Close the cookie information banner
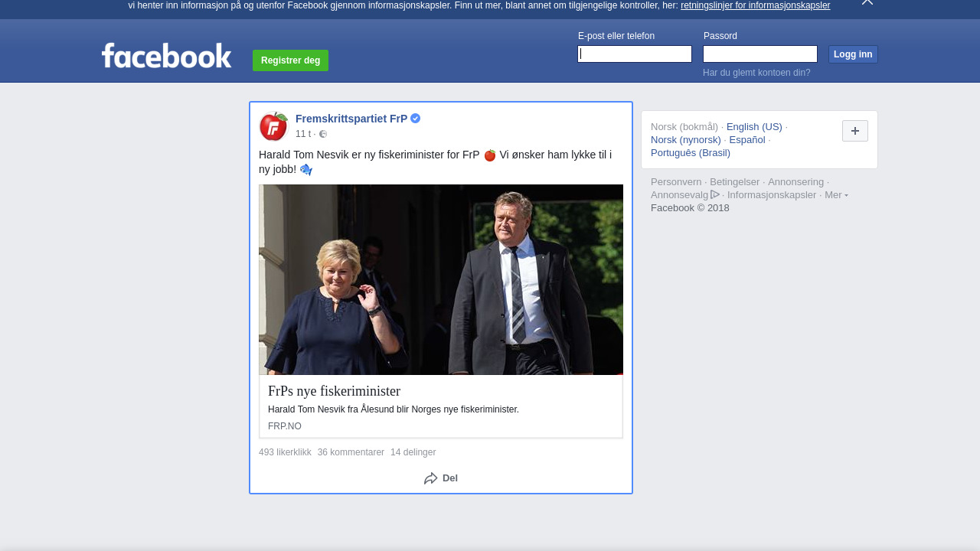The height and width of the screenshot is (551, 980). click(x=867, y=2)
